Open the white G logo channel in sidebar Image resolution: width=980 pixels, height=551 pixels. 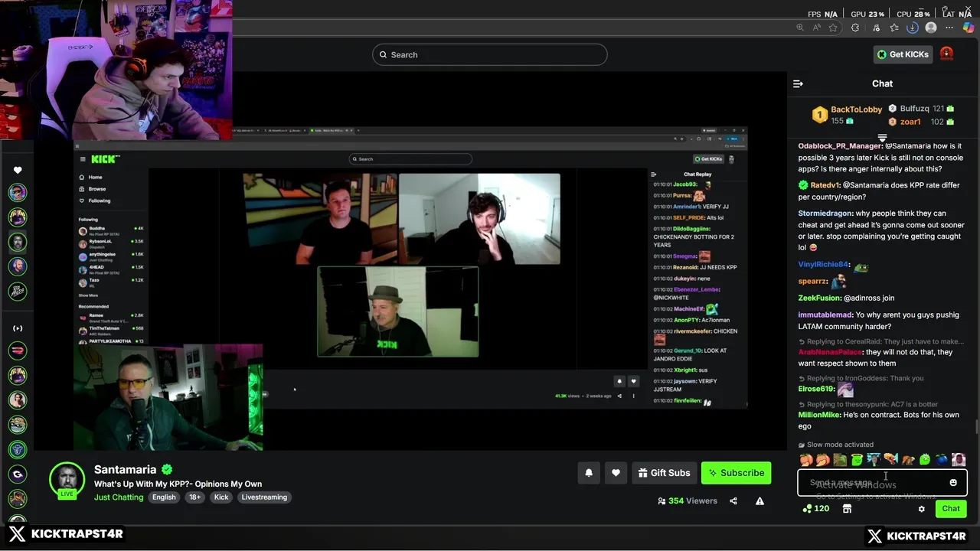pos(18,474)
